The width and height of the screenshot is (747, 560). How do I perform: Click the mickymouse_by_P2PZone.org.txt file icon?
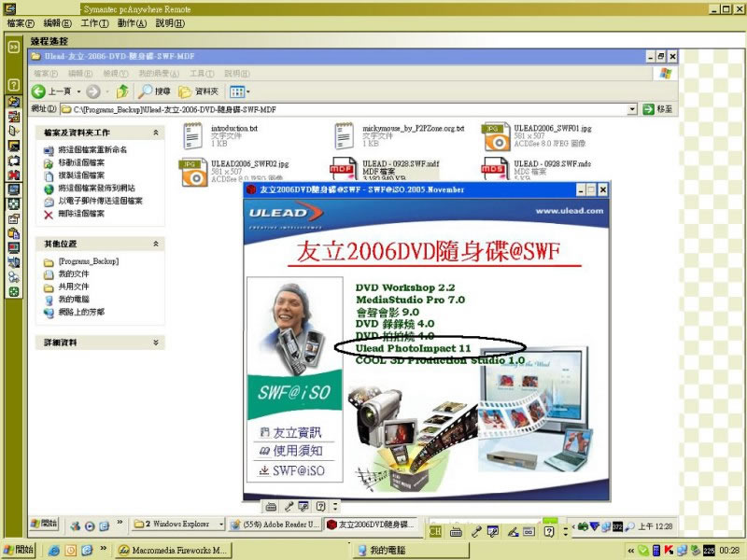pyautogui.click(x=344, y=135)
